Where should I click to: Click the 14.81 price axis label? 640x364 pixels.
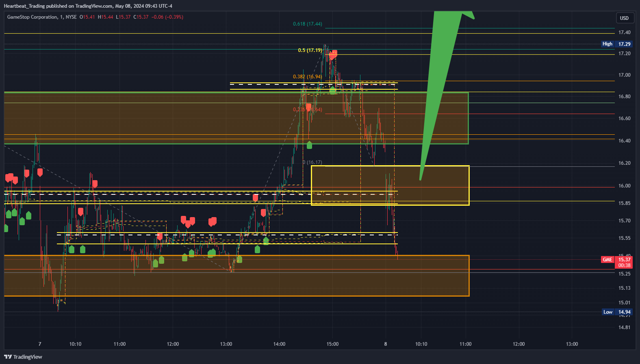[x=625, y=327]
